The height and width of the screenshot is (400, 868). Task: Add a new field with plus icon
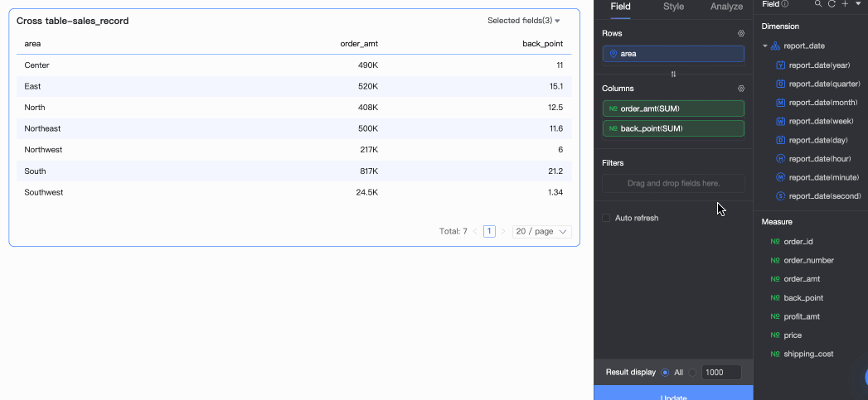[845, 4]
